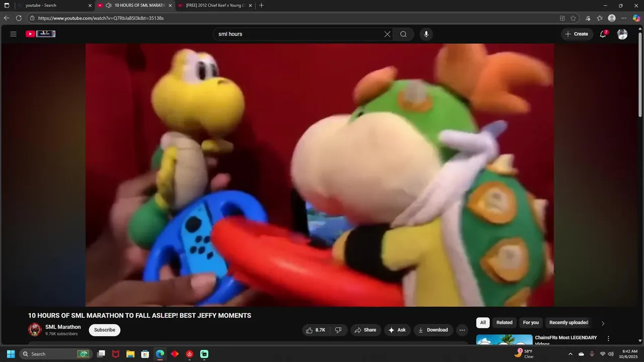Refresh the current page

tap(19, 18)
